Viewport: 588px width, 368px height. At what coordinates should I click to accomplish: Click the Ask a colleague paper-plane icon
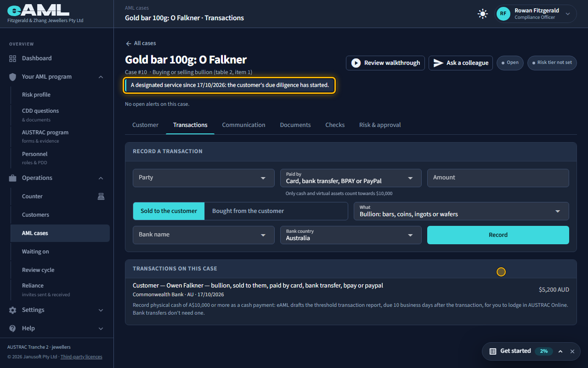click(x=438, y=63)
